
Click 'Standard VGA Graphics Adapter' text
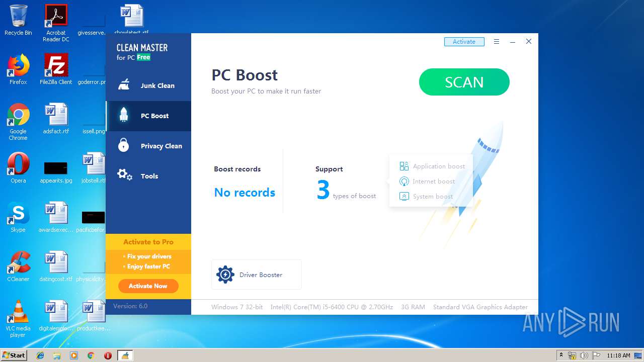click(480, 307)
